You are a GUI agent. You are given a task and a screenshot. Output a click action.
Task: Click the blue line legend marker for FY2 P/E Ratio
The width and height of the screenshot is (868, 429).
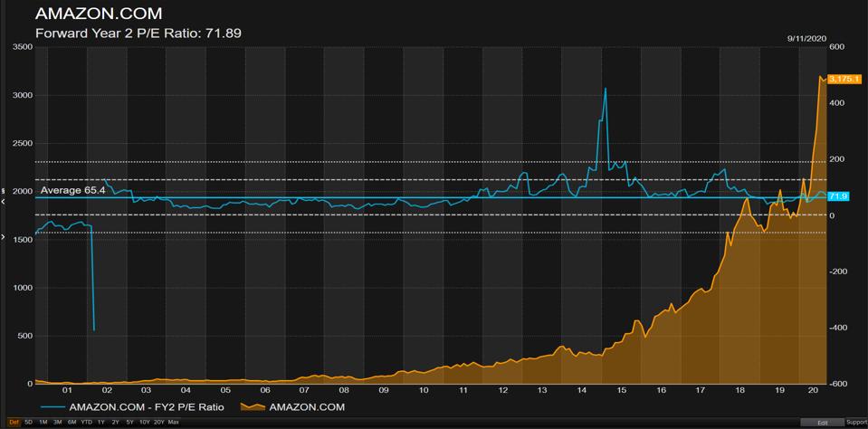52,407
